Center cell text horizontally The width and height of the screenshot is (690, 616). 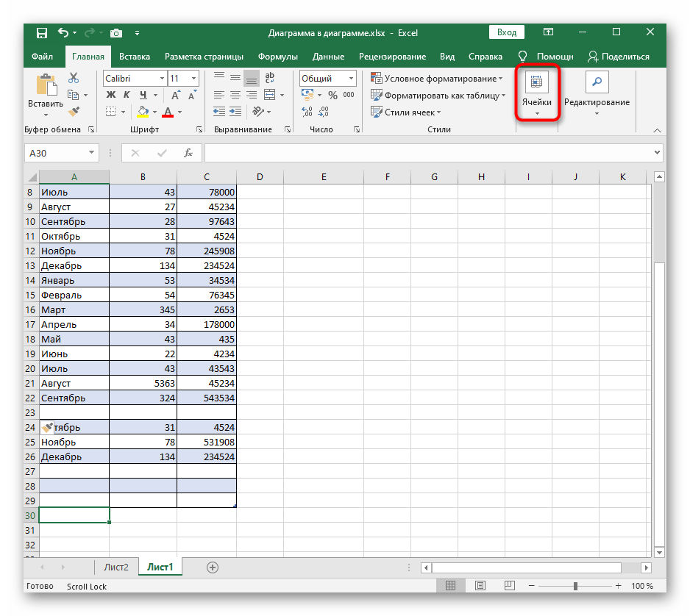[235, 95]
